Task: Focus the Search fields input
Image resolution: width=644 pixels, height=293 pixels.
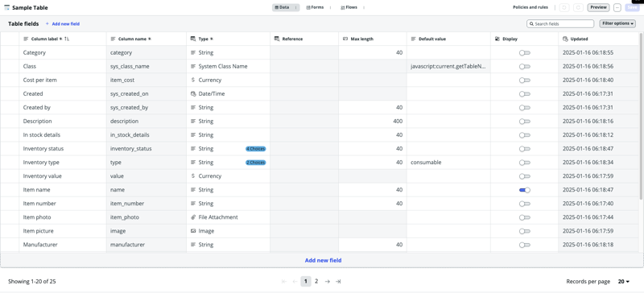Action: (x=560, y=24)
